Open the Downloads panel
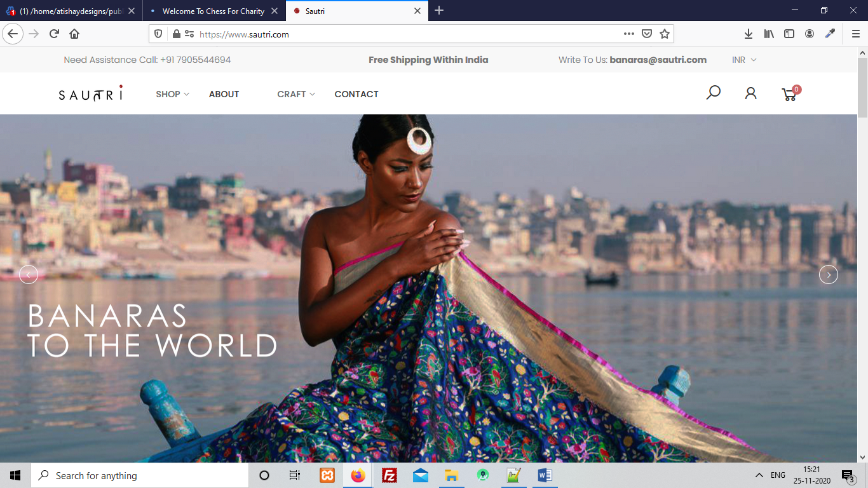Image resolution: width=868 pixels, height=488 pixels. pos(749,34)
